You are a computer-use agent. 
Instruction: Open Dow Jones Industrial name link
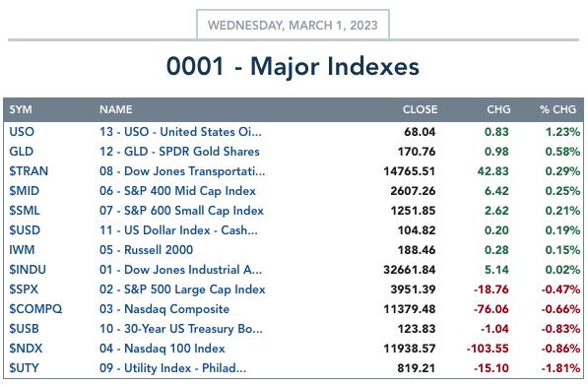pos(181,270)
